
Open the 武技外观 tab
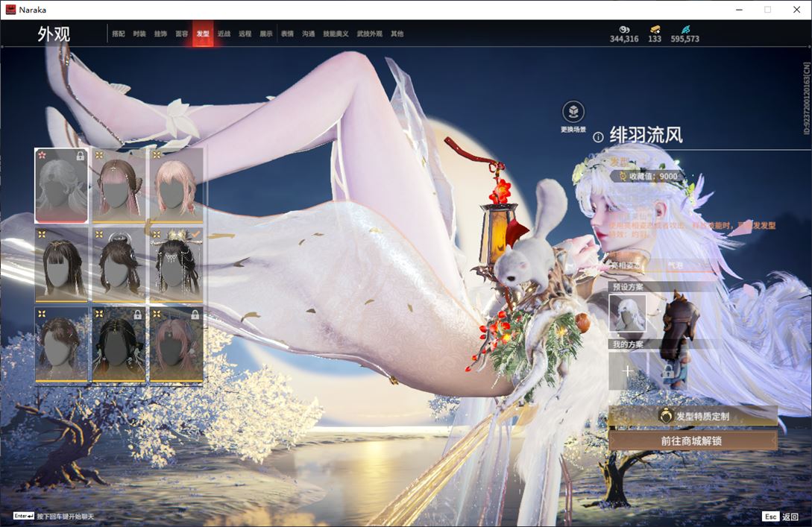(x=370, y=34)
